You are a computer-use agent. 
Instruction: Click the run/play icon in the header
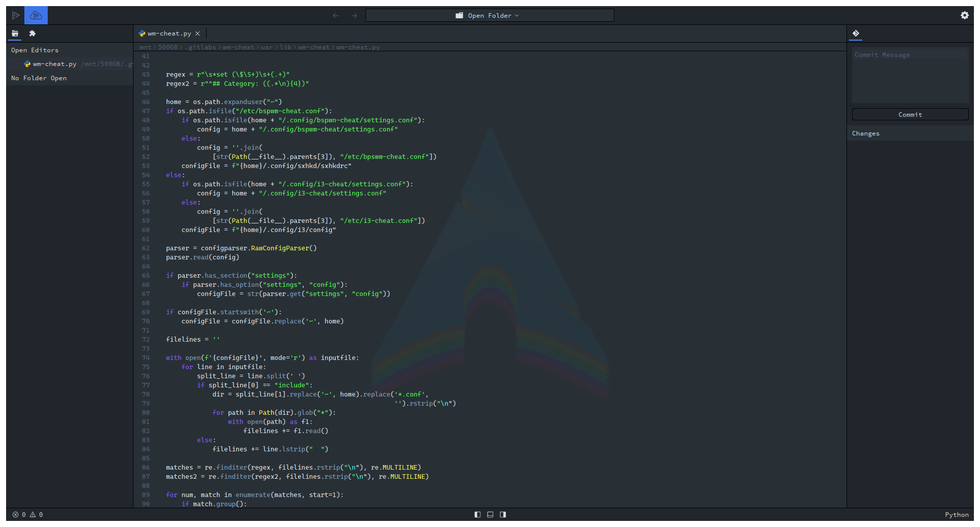16,15
